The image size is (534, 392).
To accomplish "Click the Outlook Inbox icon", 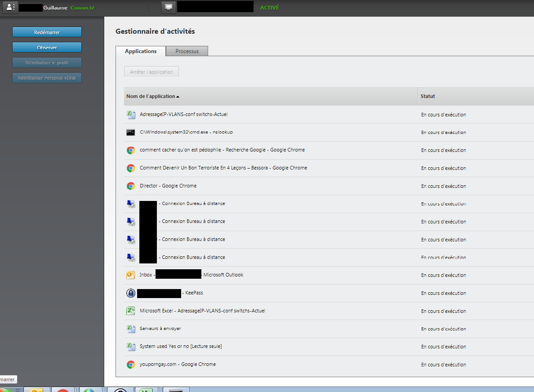I will click(x=131, y=275).
